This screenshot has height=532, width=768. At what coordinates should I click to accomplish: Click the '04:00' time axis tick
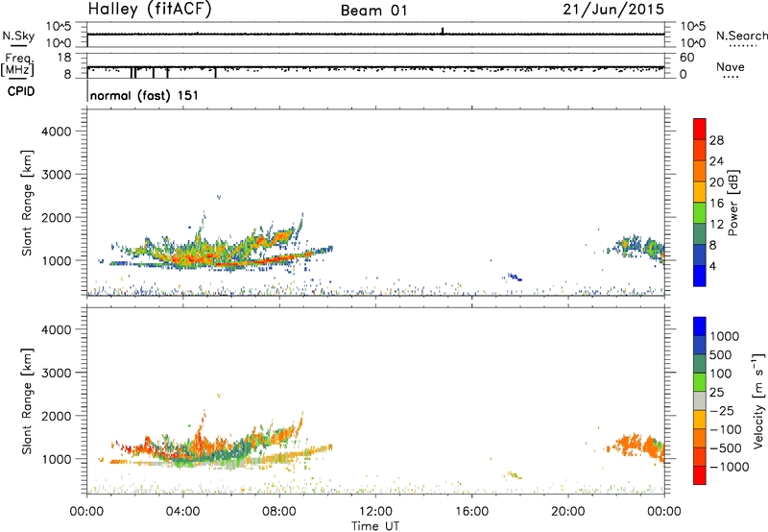click(x=182, y=512)
